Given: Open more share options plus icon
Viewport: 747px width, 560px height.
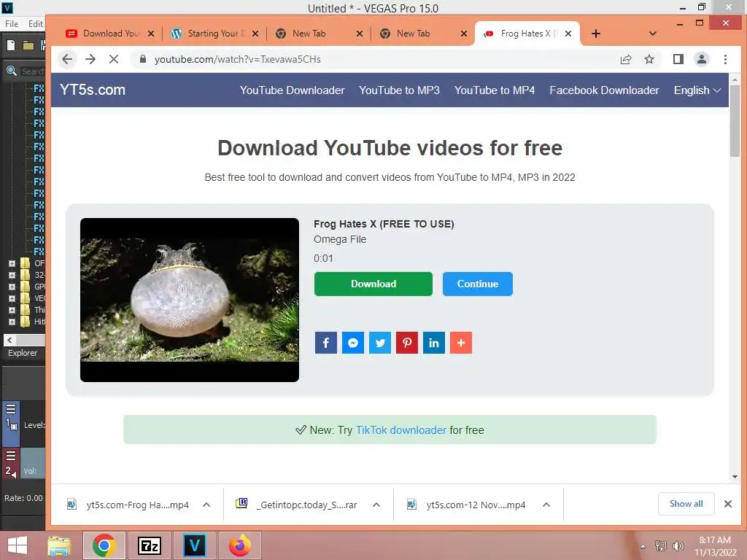Looking at the screenshot, I should point(461,343).
